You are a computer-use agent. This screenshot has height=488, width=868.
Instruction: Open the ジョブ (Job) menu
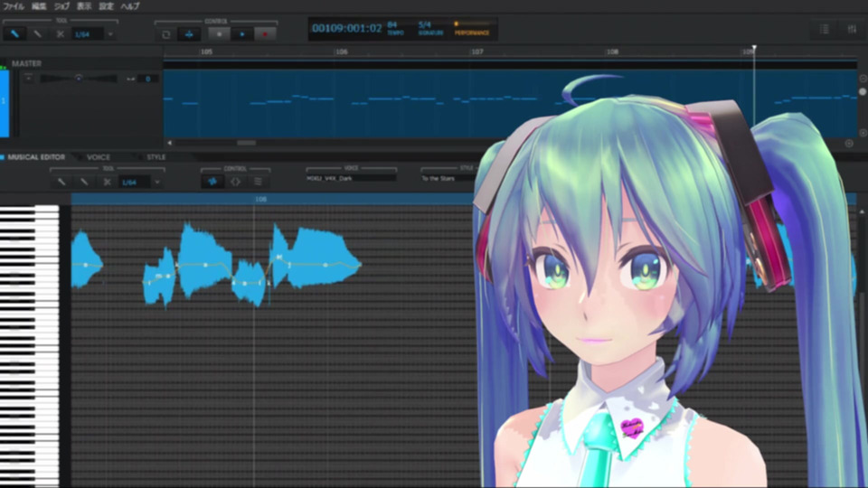pos(61,6)
